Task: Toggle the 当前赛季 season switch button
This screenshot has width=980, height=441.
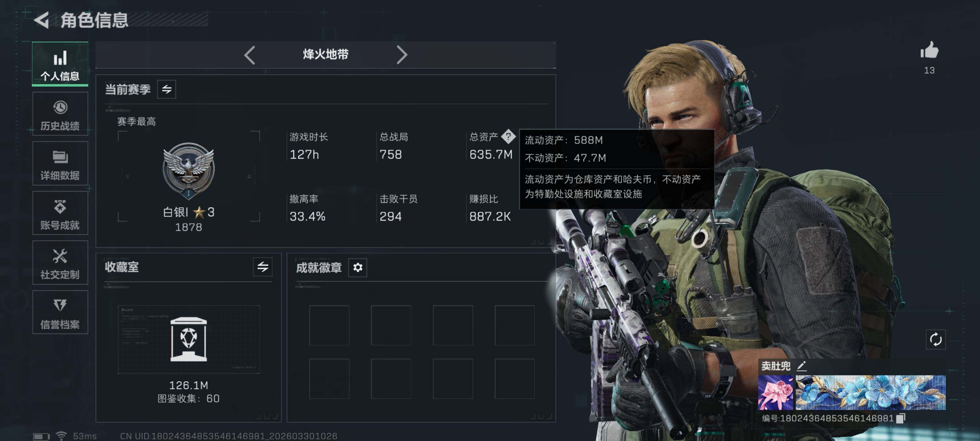Action: tap(167, 89)
